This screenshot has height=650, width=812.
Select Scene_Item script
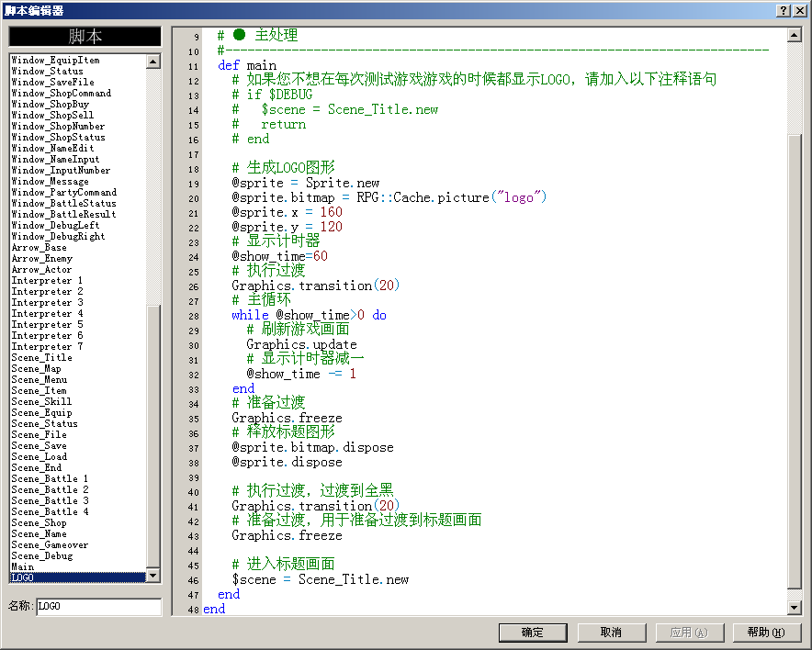78,391
